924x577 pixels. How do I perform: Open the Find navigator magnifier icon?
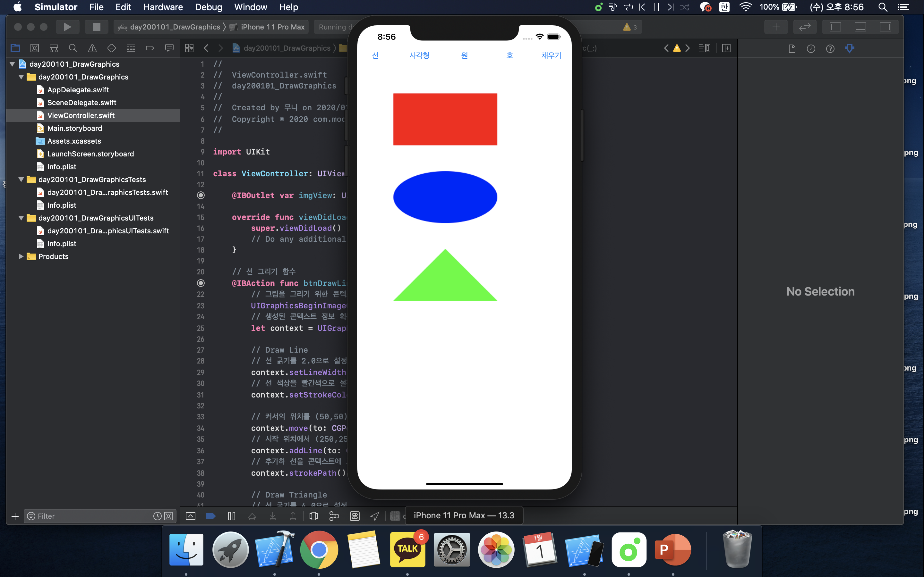point(73,48)
